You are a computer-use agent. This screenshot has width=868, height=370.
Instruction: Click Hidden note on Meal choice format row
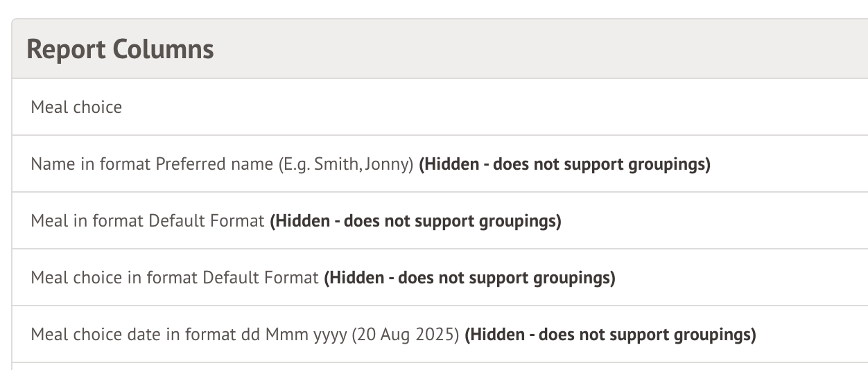tap(469, 278)
